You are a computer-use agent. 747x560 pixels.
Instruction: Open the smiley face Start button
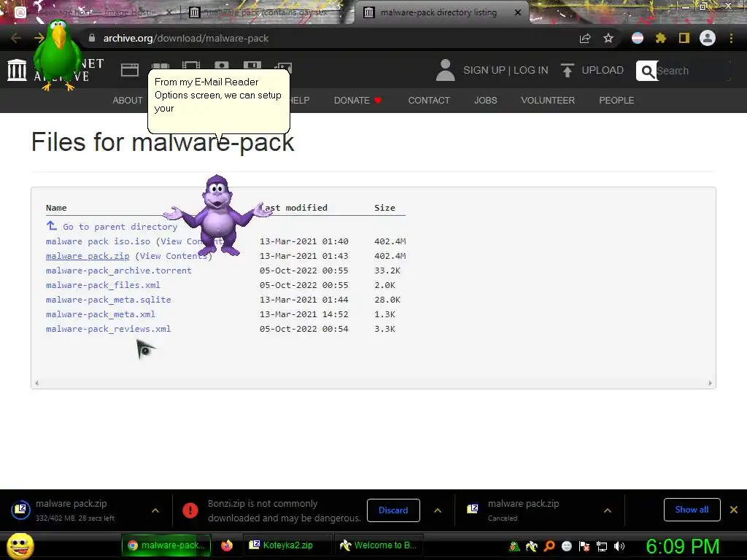pyautogui.click(x=20, y=545)
